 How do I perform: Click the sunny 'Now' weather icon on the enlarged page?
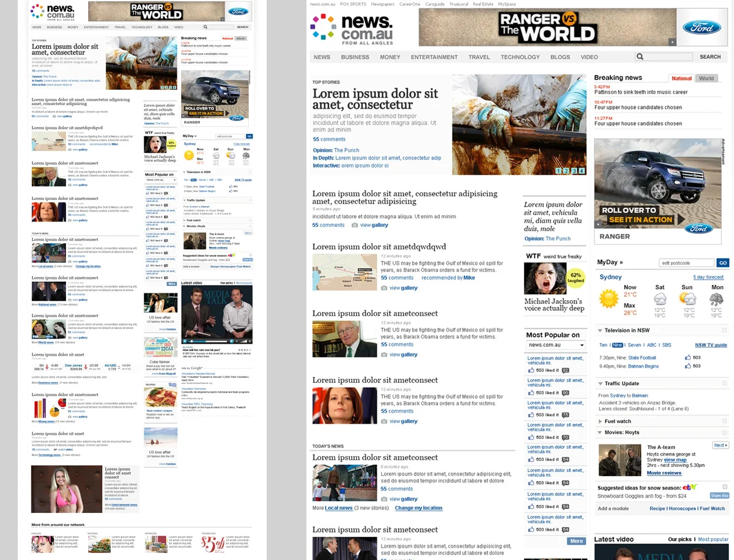tap(609, 299)
